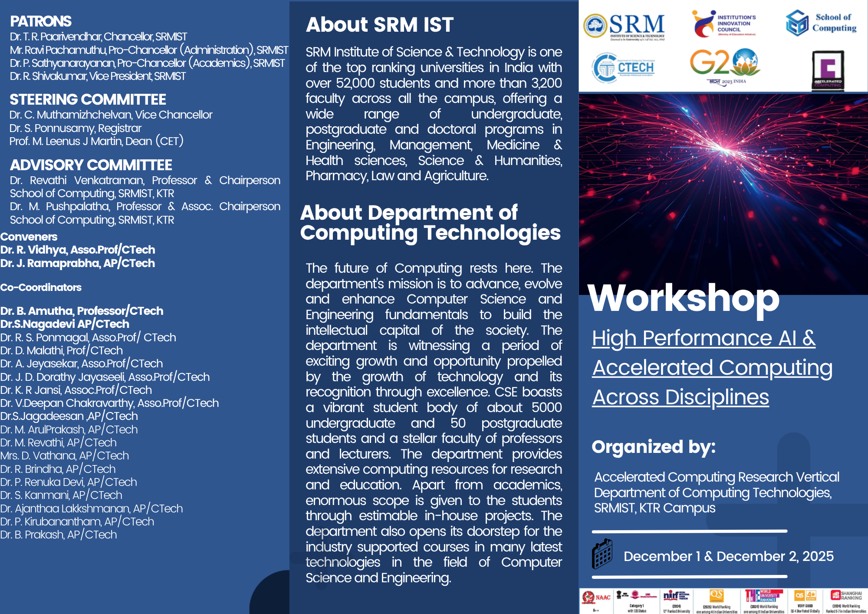868x614 pixels.
Task: Click the calendar icon beside the date
Action: [x=602, y=555]
